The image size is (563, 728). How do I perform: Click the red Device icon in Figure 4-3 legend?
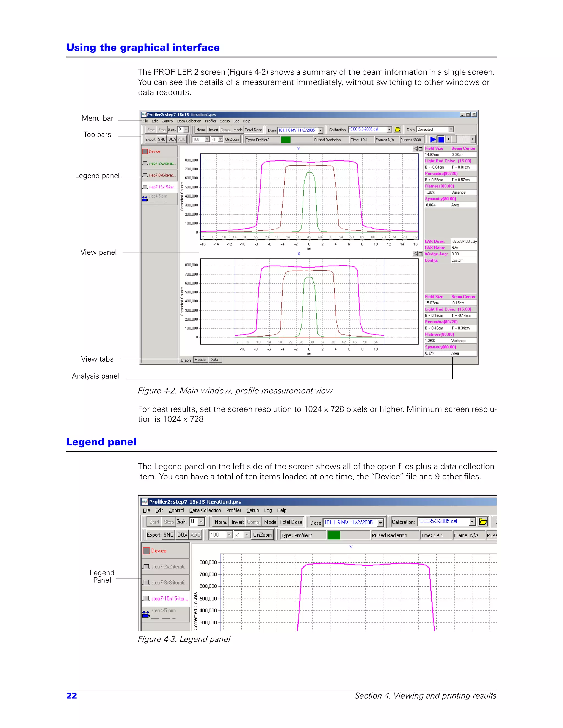(x=147, y=551)
